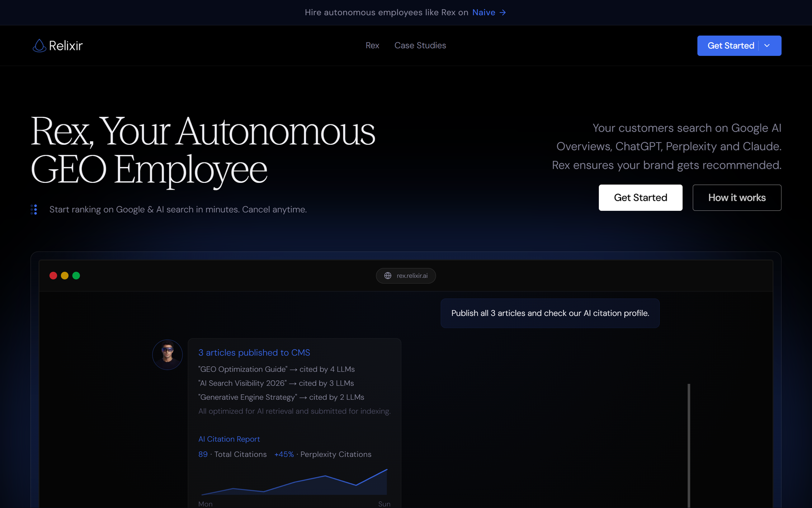Click the "Generative Engine Strategy" row
Image resolution: width=812 pixels, height=508 pixels.
coord(281,397)
